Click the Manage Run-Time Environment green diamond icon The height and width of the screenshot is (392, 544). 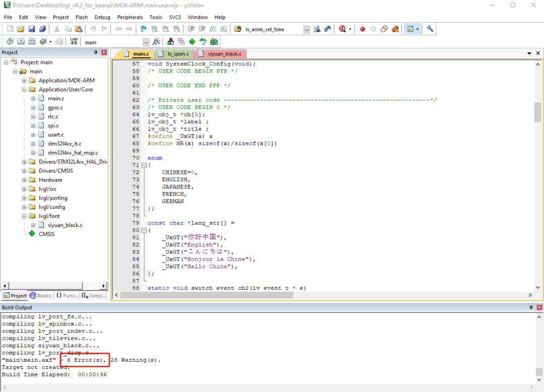click(x=192, y=42)
